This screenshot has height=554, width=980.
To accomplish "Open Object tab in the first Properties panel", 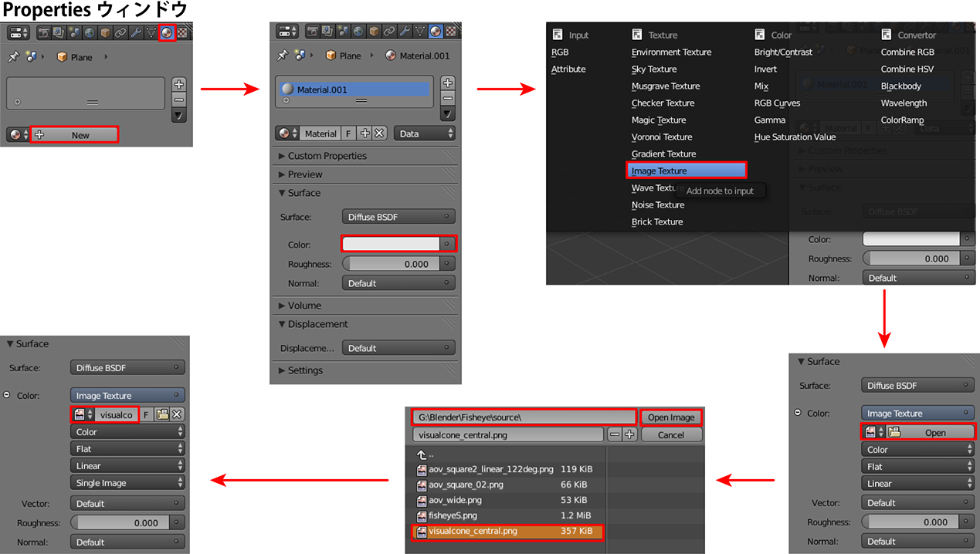I will pyautogui.click(x=105, y=32).
